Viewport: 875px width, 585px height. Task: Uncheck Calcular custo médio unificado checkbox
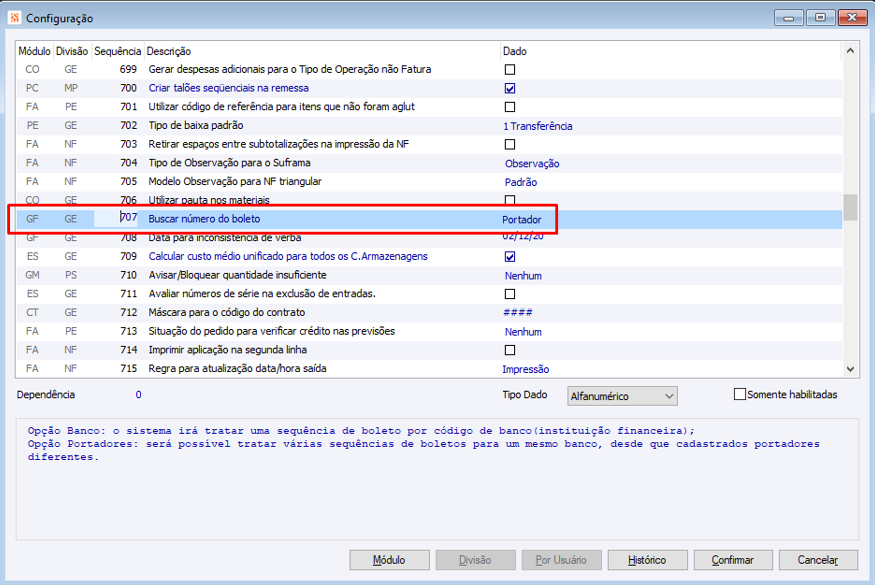click(x=509, y=257)
